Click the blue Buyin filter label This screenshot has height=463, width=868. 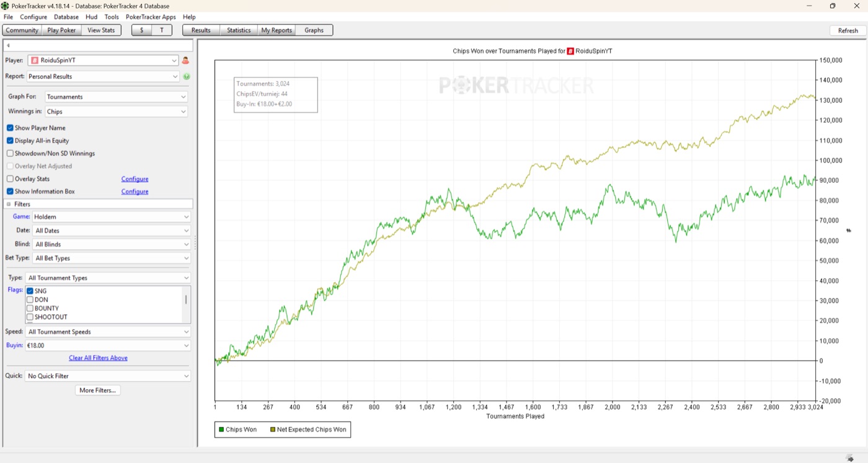point(14,345)
